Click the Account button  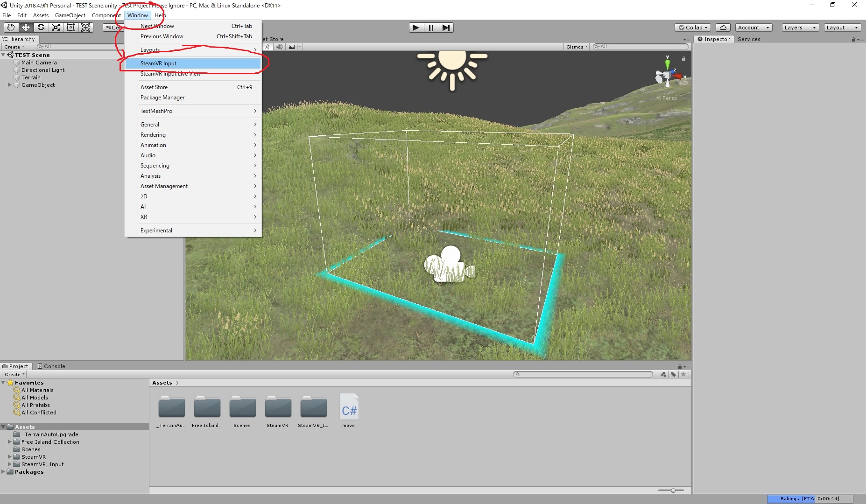click(x=753, y=28)
